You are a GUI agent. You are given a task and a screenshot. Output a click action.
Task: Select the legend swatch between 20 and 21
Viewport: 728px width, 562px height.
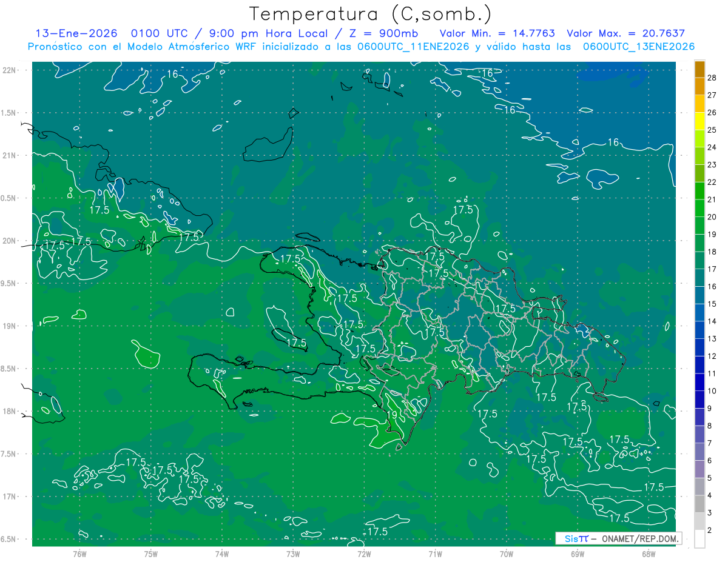pos(699,208)
